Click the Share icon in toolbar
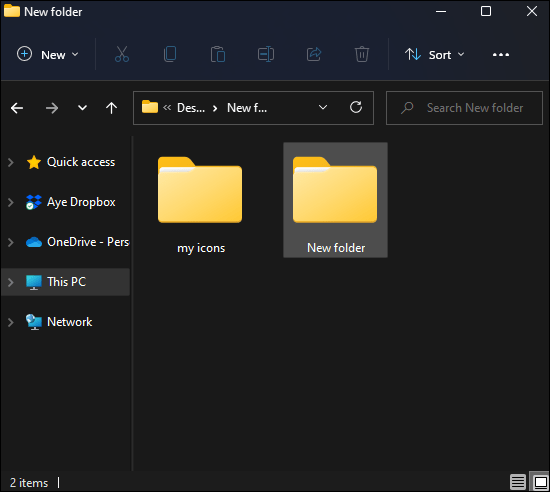Image resolution: width=550 pixels, height=492 pixels. (x=314, y=54)
